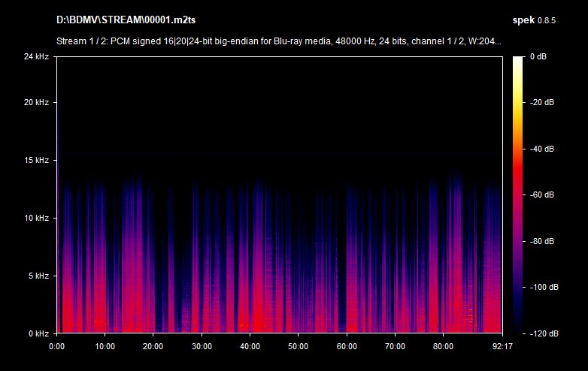This screenshot has height=371, width=588.
Task: Click the 0 kHz frequency axis label
Action: click(x=38, y=333)
